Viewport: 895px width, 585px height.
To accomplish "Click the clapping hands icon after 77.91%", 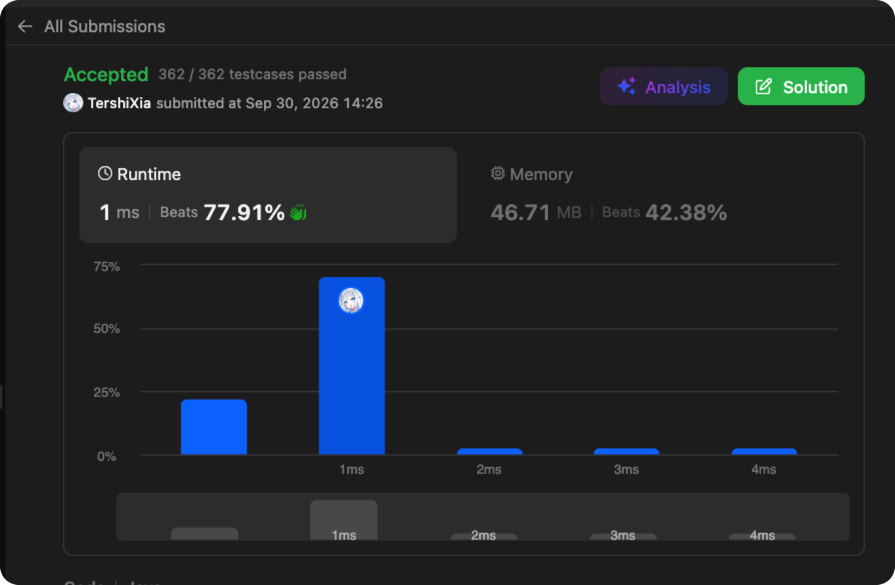I will [x=298, y=213].
